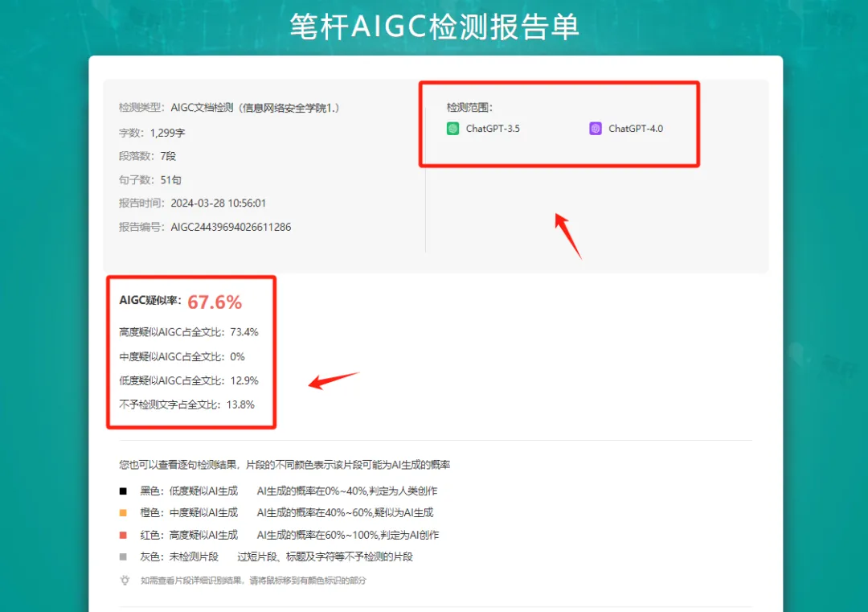Click the ChatGPT-4.0 label text
The width and height of the screenshot is (868, 612).
tap(636, 129)
